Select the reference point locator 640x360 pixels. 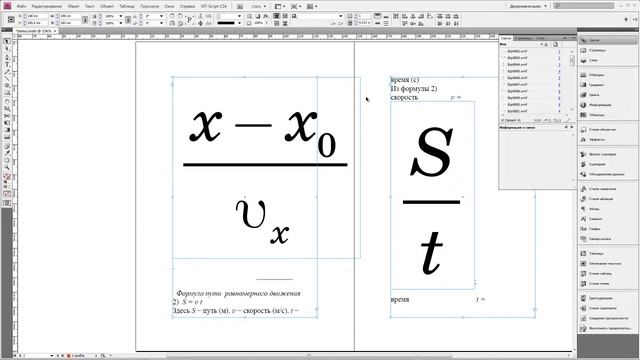pyautogui.click(x=11, y=19)
